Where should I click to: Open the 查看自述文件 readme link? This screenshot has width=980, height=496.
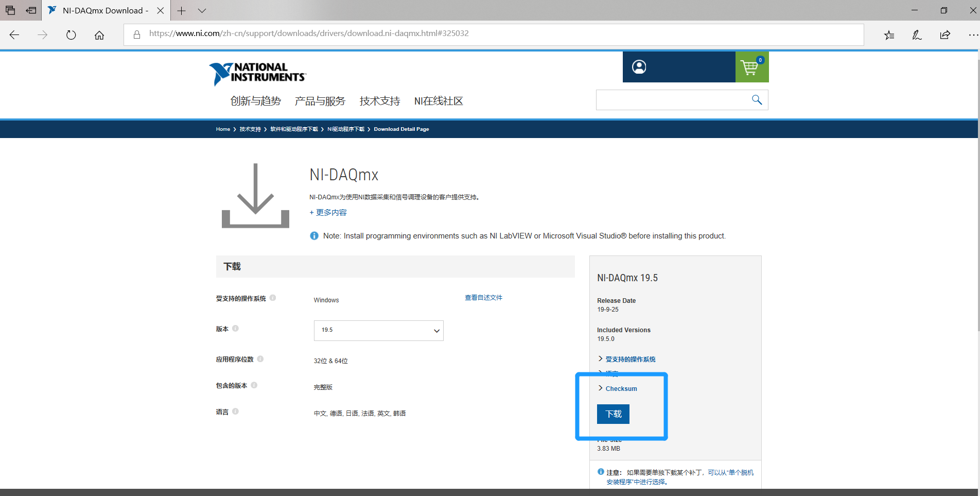click(483, 297)
